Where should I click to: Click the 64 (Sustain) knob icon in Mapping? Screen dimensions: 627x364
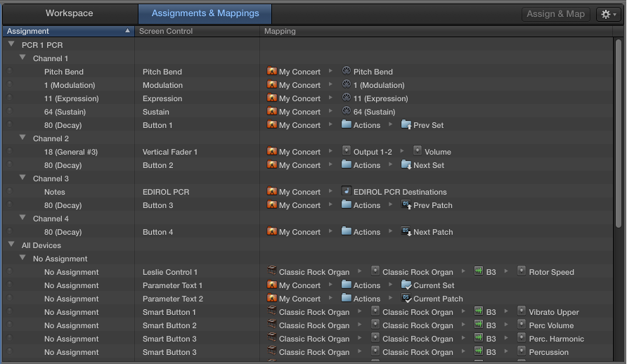pos(347,111)
